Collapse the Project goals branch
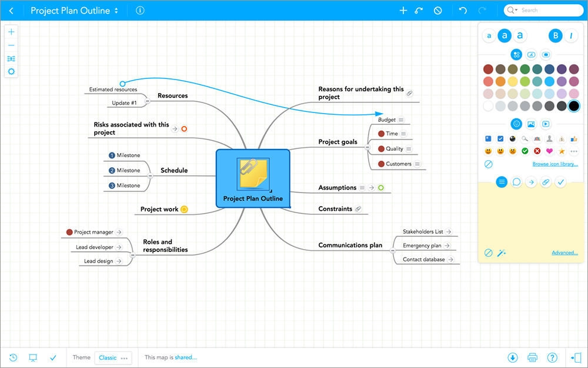This screenshot has height=368, width=588. (x=367, y=142)
